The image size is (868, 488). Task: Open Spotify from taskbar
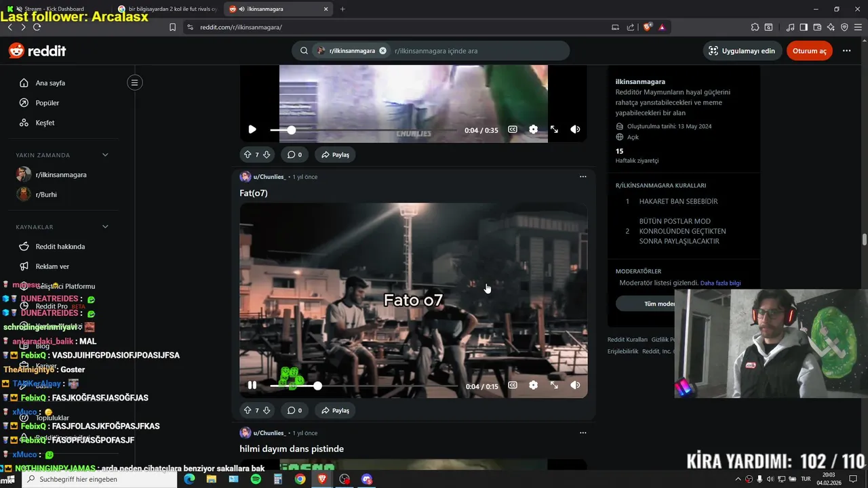(x=256, y=479)
